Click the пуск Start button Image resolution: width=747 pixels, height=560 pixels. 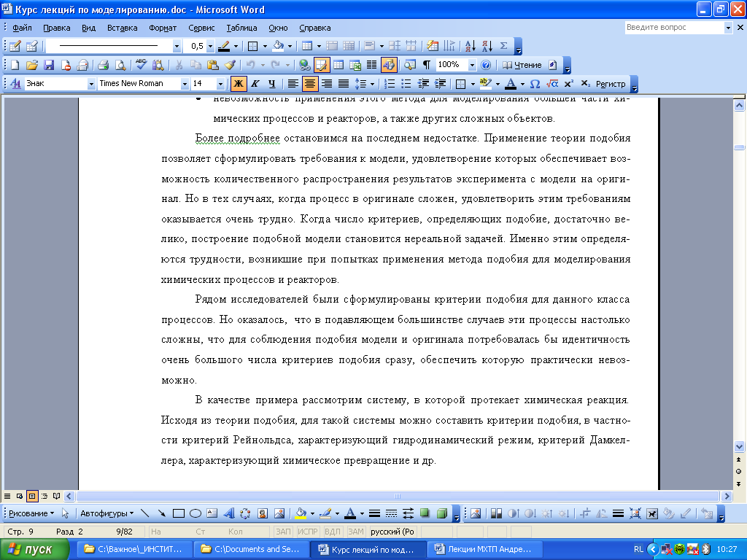[34, 549]
